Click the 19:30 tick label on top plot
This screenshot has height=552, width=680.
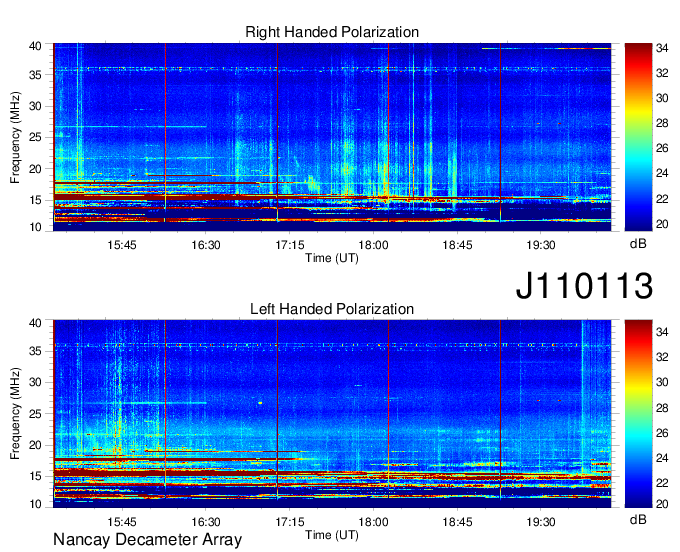coord(541,245)
